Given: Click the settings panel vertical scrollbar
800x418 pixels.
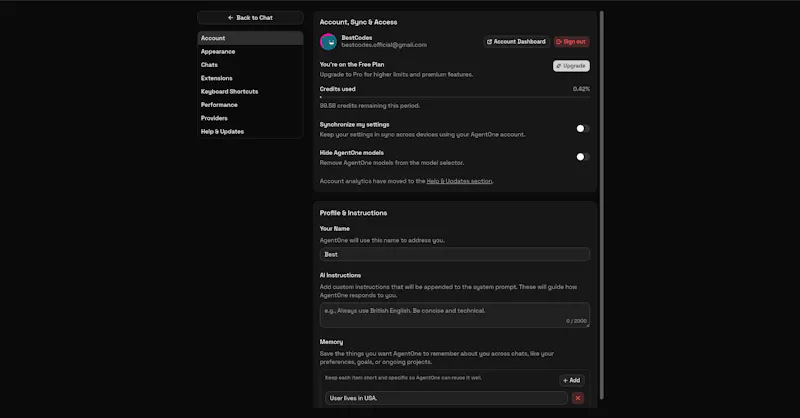Looking at the screenshot, I should click(x=602, y=204).
